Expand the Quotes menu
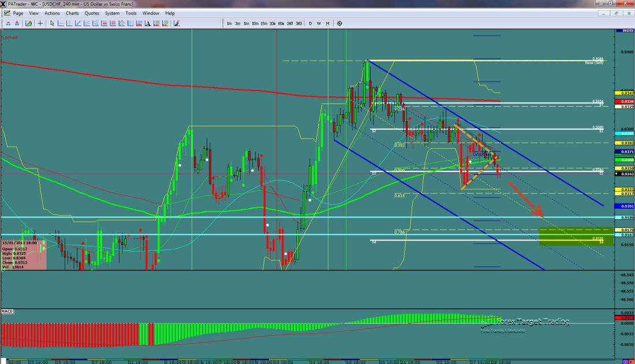Viewport: 635px width, 364px height. tap(91, 13)
